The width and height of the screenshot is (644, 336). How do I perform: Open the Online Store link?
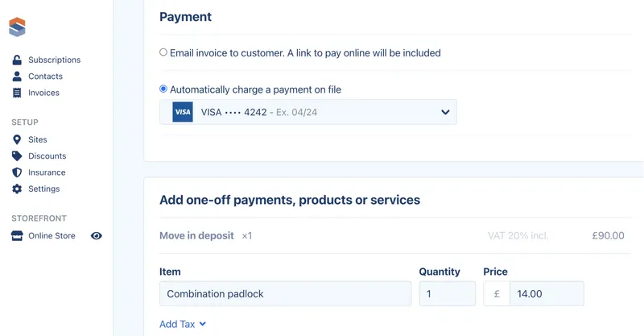52,235
